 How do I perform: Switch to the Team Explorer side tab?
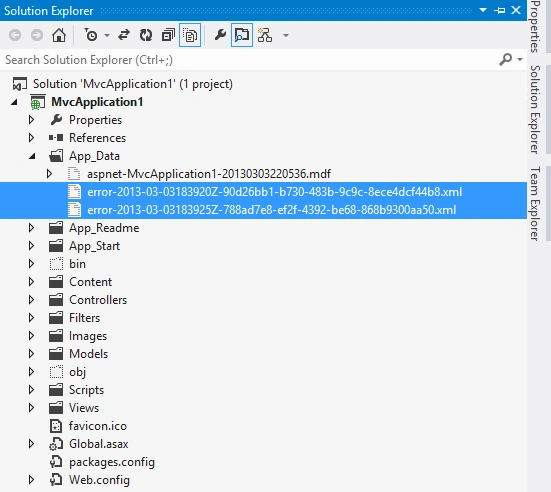535,203
